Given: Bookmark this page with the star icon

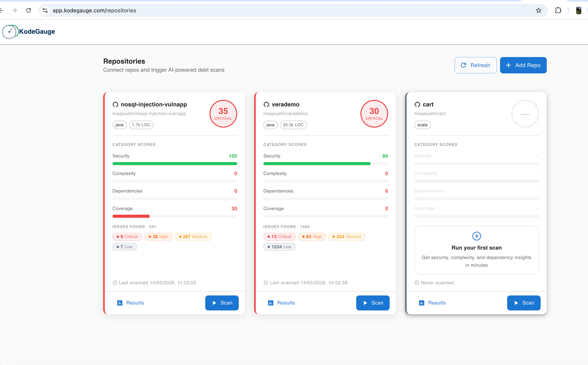Looking at the screenshot, I should click(x=539, y=10).
